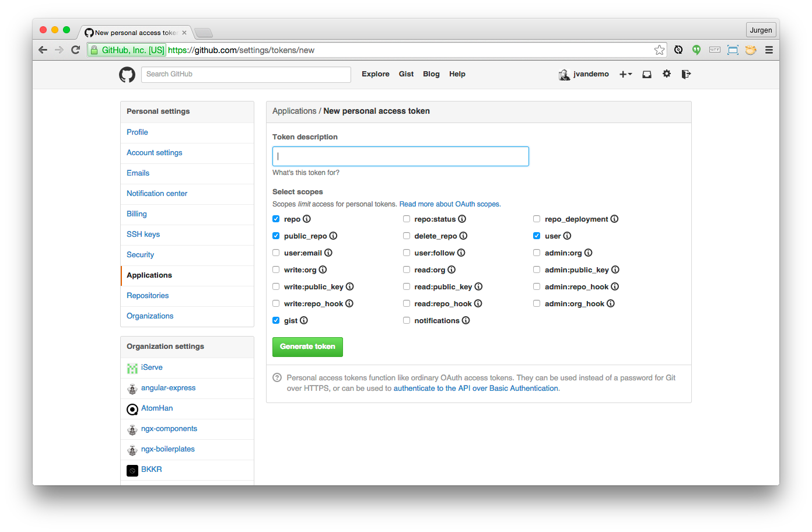The width and height of the screenshot is (812, 532).
Task: Open the settings gear icon in header
Action: (667, 73)
